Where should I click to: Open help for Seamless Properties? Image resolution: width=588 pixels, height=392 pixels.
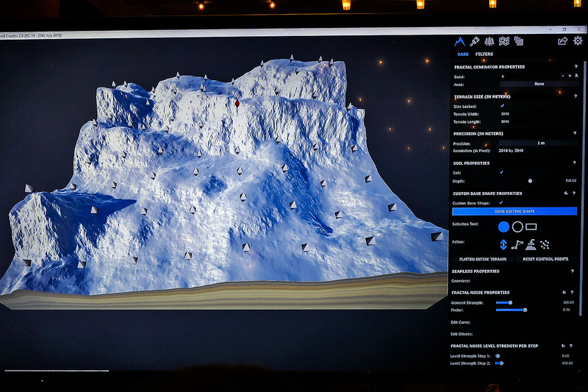[573, 271]
